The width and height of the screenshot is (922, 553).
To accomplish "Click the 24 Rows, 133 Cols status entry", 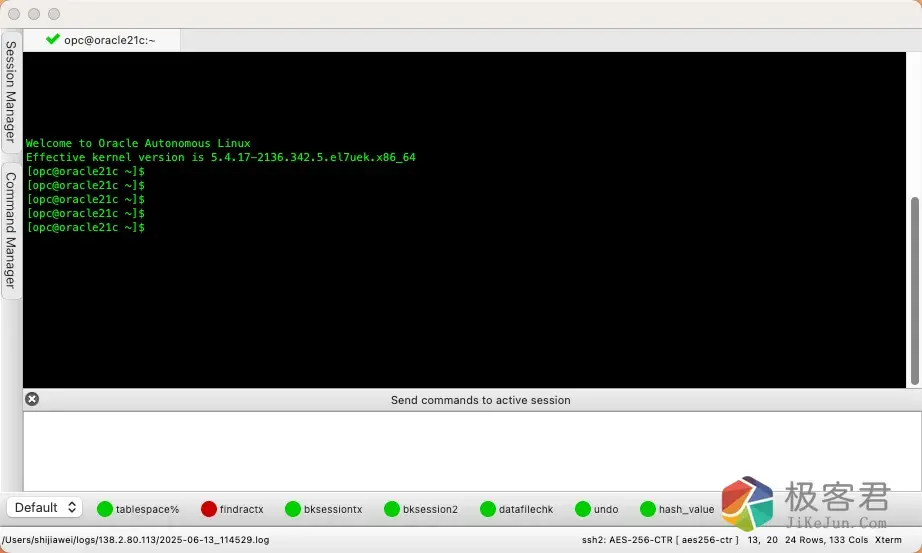I will [x=826, y=539].
